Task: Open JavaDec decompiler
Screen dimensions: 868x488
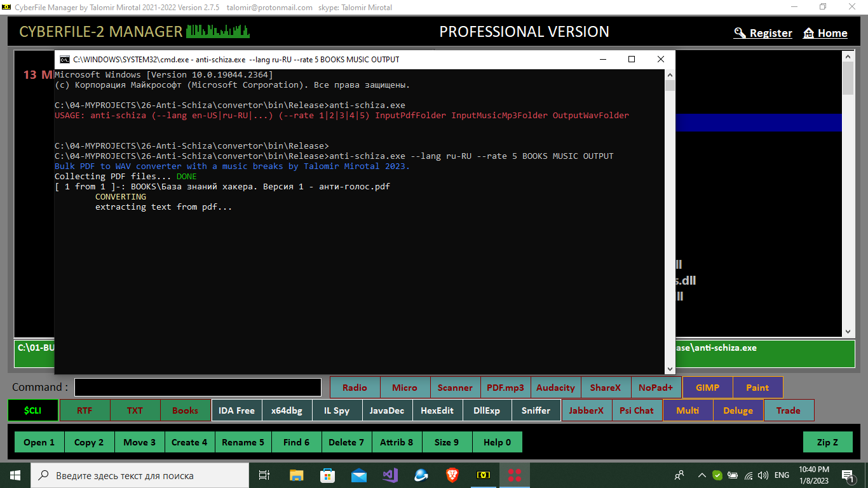Action: pyautogui.click(x=387, y=410)
